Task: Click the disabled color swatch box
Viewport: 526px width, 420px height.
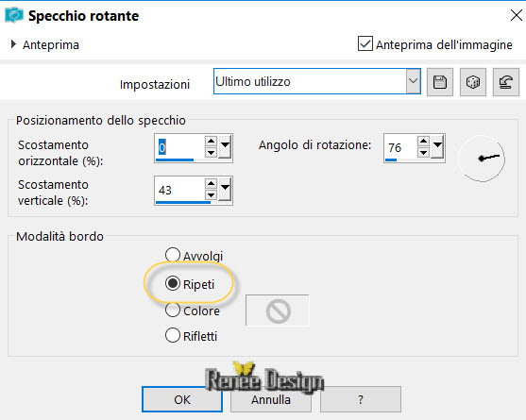Action: pyautogui.click(x=278, y=311)
